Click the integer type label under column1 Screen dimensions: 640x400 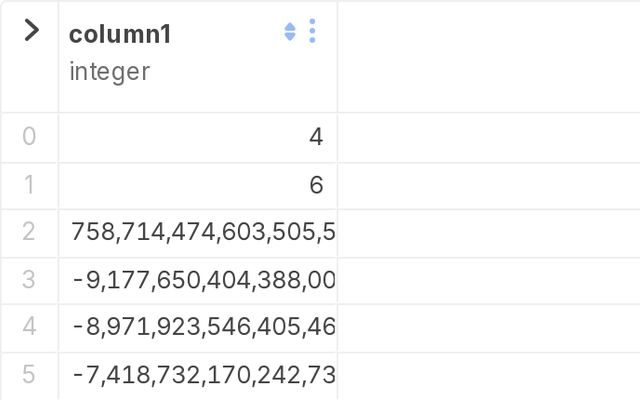[x=109, y=72]
